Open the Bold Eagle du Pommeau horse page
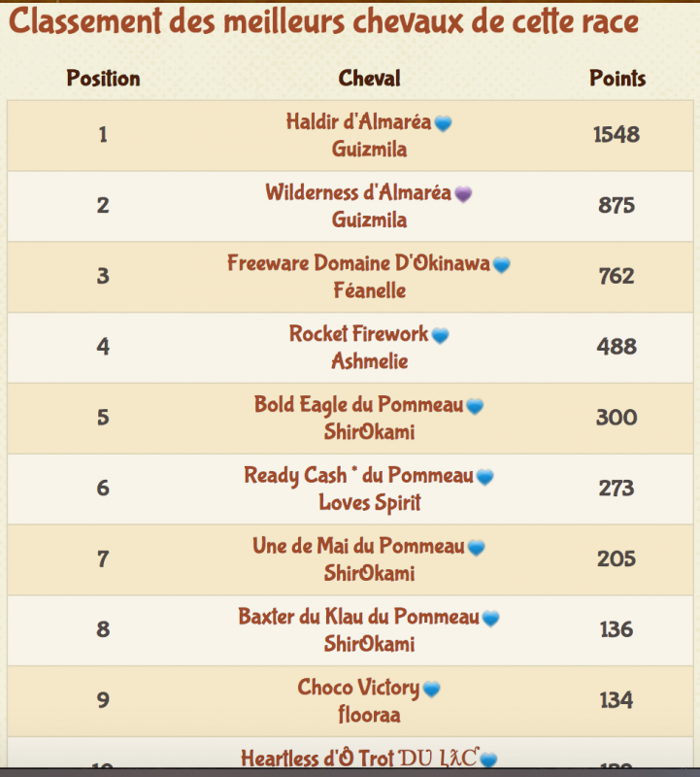Screen dimensions: 700x777 click(358, 405)
